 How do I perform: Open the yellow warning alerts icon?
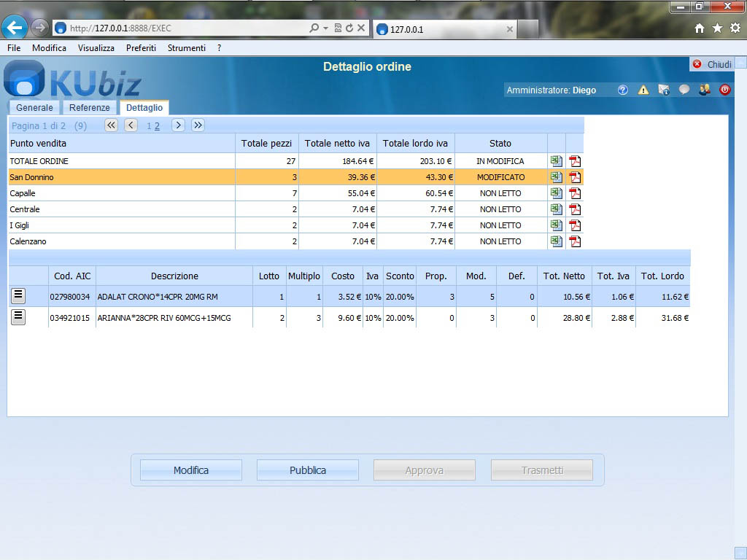(643, 90)
